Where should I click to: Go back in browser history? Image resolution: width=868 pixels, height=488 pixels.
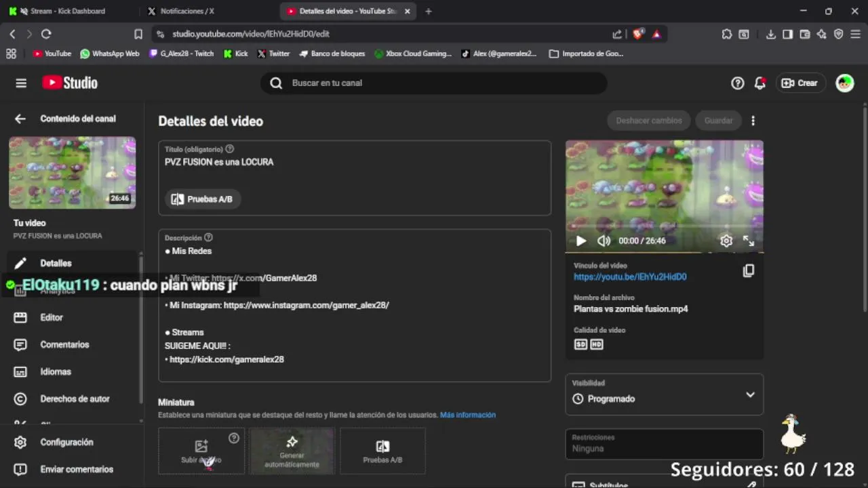(x=12, y=34)
